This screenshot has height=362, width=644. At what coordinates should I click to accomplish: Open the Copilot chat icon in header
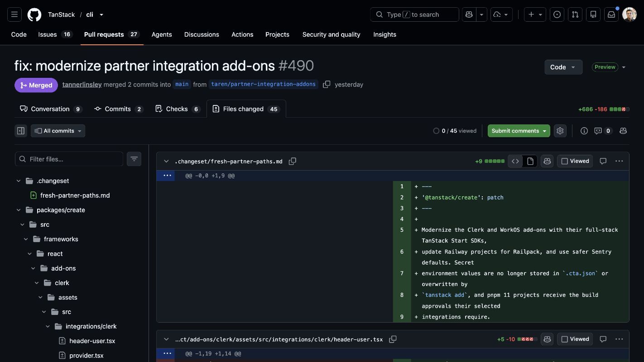click(x=469, y=14)
